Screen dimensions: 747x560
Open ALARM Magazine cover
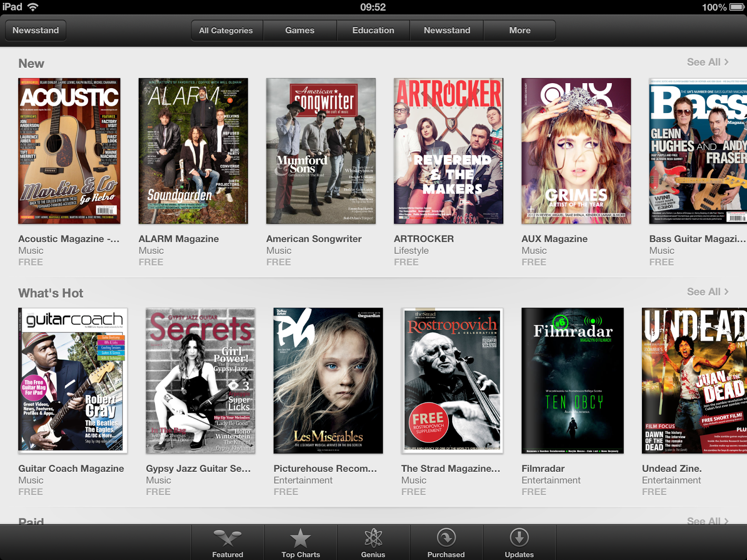tap(193, 151)
